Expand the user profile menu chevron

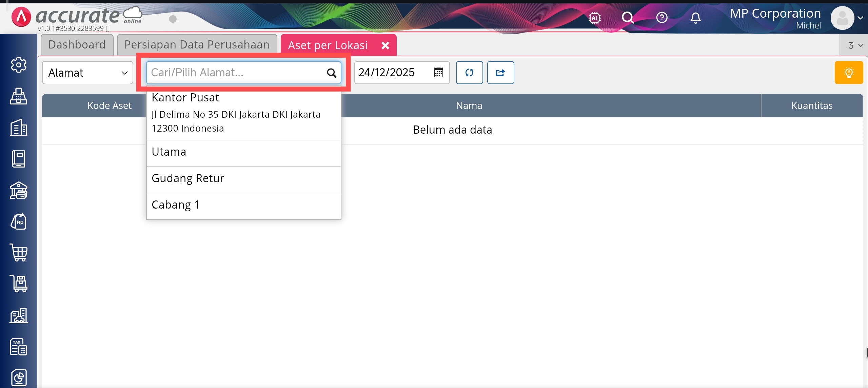click(860, 18)
